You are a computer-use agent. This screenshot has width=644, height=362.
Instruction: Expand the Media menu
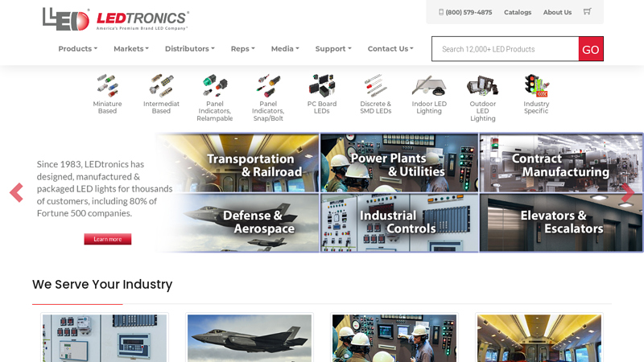point(285,49)
